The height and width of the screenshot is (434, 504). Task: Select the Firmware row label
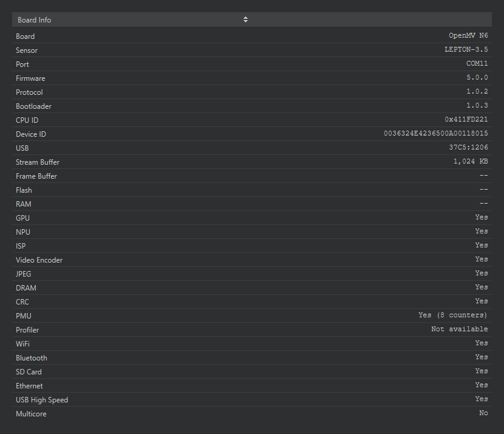pyautogui.click(x=30, y=78)
